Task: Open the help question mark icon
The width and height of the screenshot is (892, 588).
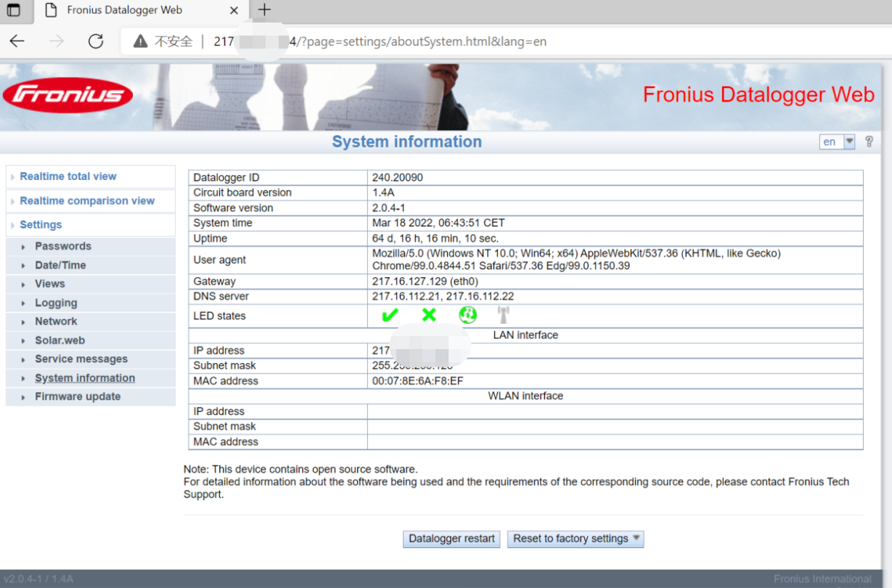Action: (x=869, y=142)
